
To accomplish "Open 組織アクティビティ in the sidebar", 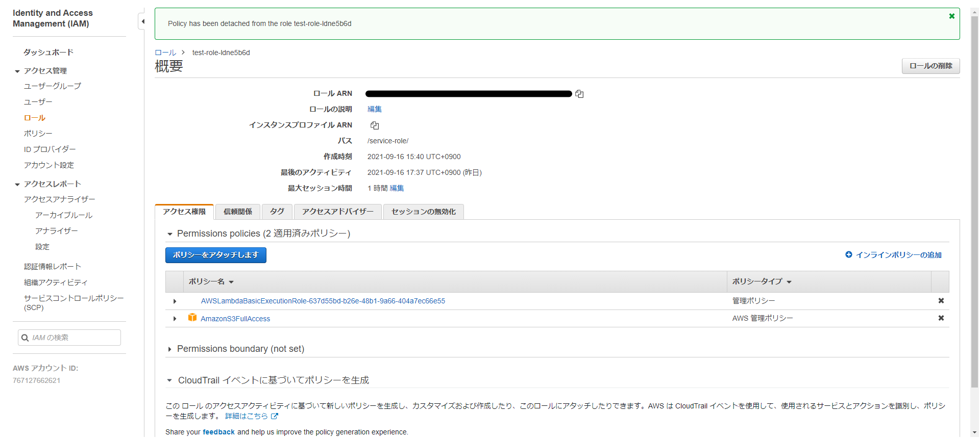I will 56,282.
